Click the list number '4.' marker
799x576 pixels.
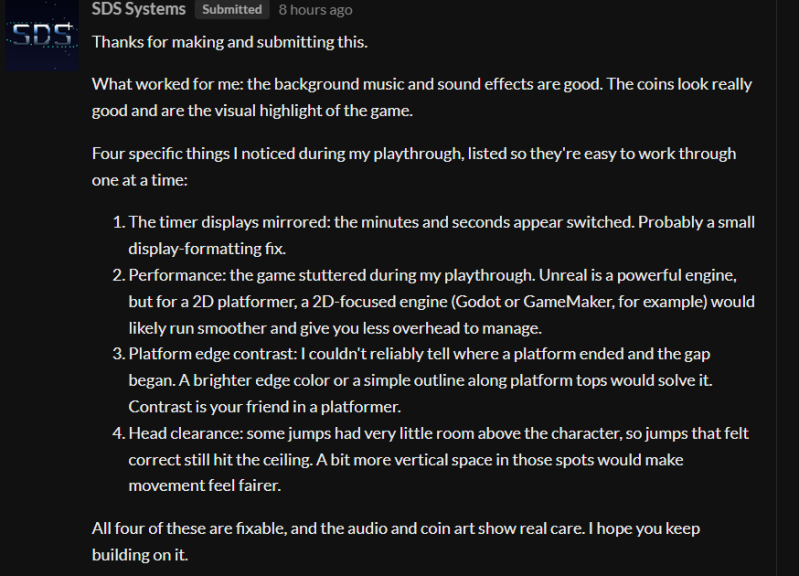119,433
